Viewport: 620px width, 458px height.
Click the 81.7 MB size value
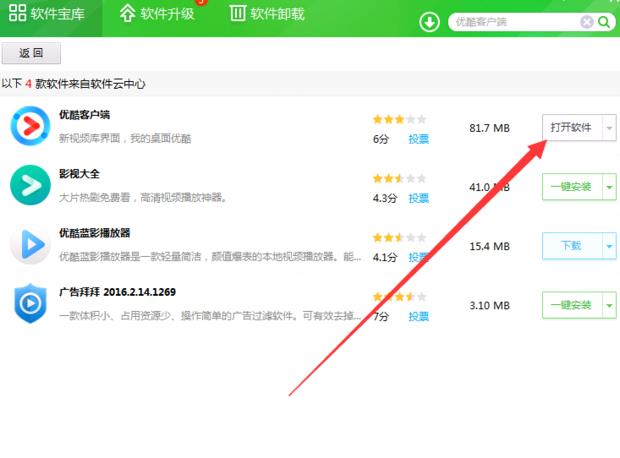pyautogui.click(x=490, y=128)
